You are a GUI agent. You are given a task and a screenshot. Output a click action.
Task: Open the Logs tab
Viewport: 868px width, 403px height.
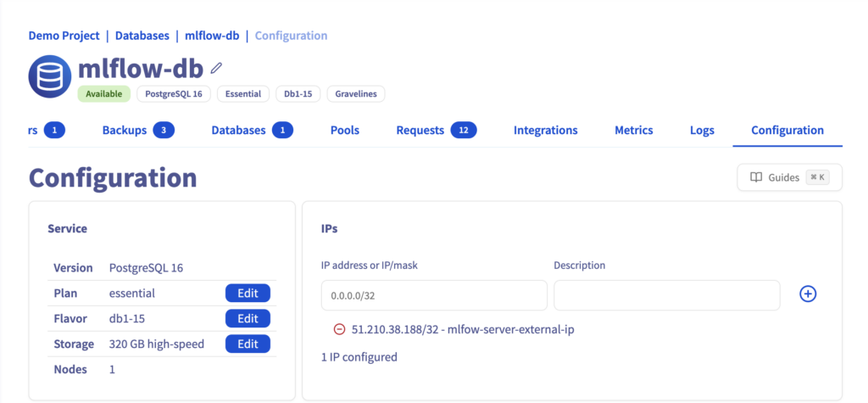pos(702,131)
